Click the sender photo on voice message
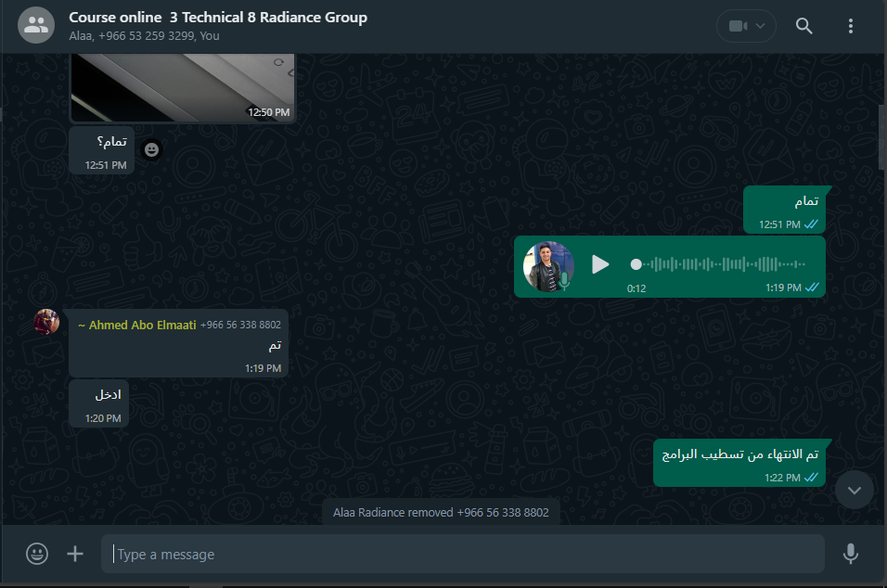The image size is (887, 588). pos(548,266)
